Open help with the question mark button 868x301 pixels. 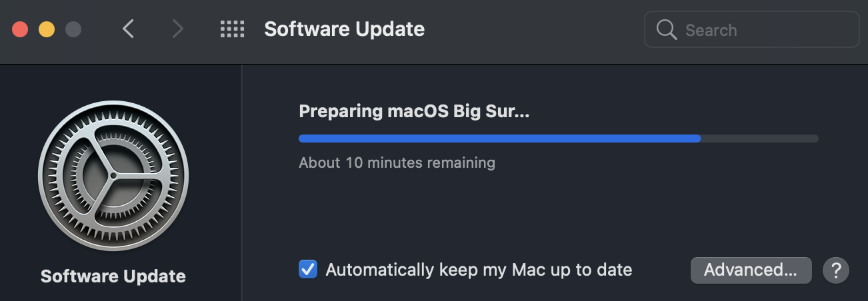pyautogui.click(x=835, y=270)
